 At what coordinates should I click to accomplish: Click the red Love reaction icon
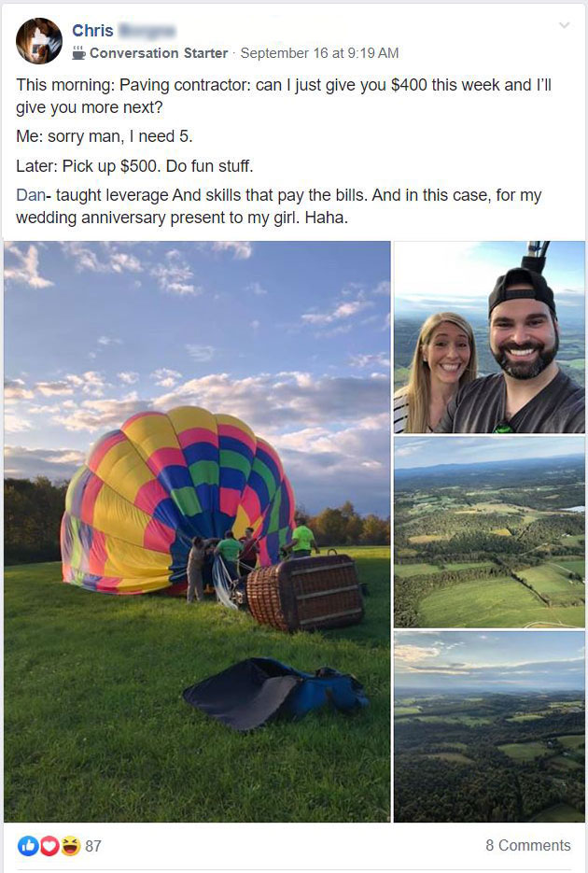click(49, 846)
